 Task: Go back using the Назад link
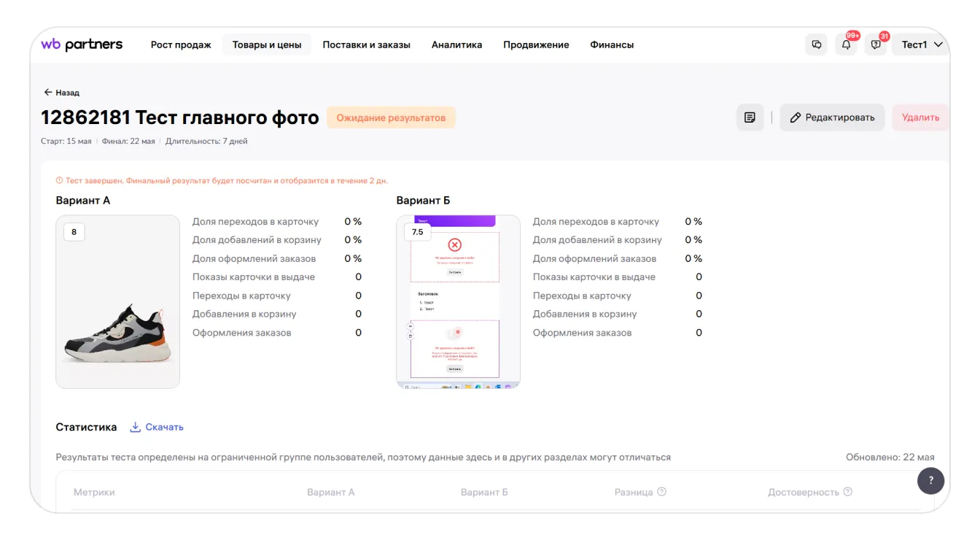62,93
